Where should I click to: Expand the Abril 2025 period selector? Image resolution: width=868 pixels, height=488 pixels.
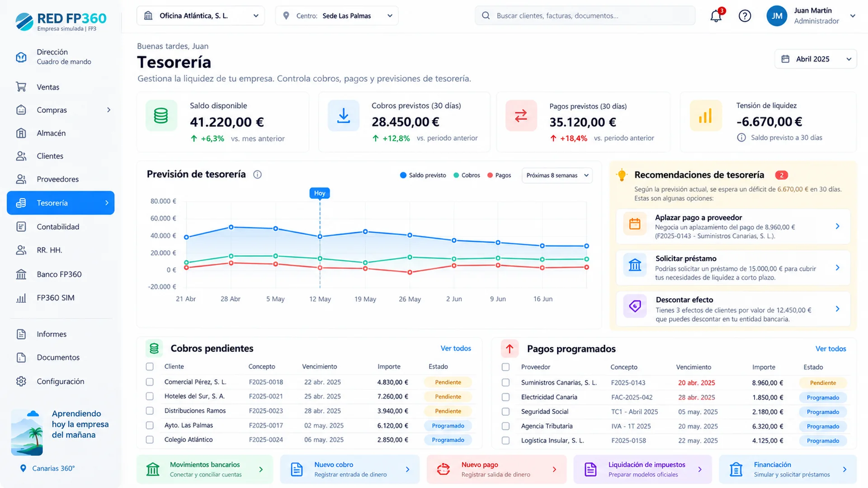coord(816,59)
